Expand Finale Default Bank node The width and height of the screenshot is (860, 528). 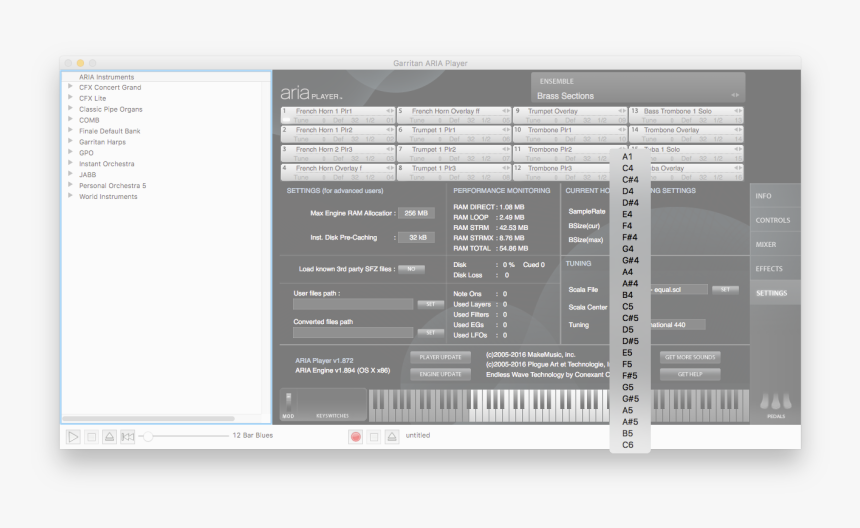70,130
